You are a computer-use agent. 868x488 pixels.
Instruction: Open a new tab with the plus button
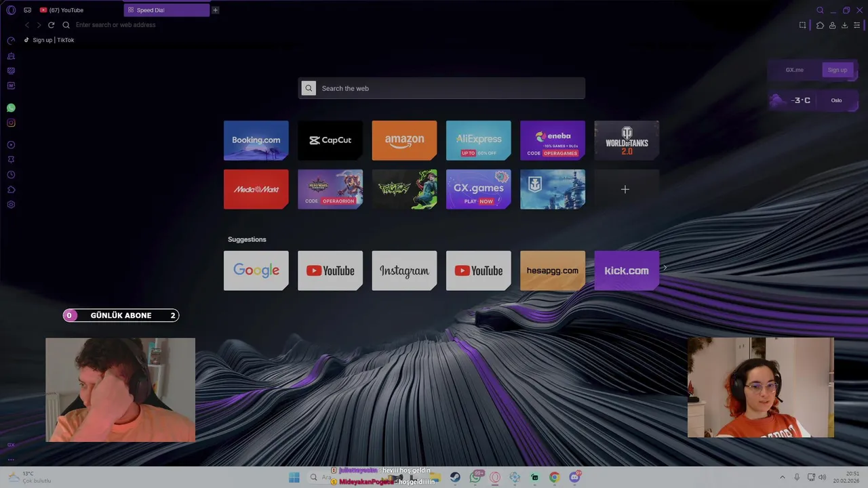(216, 10)
